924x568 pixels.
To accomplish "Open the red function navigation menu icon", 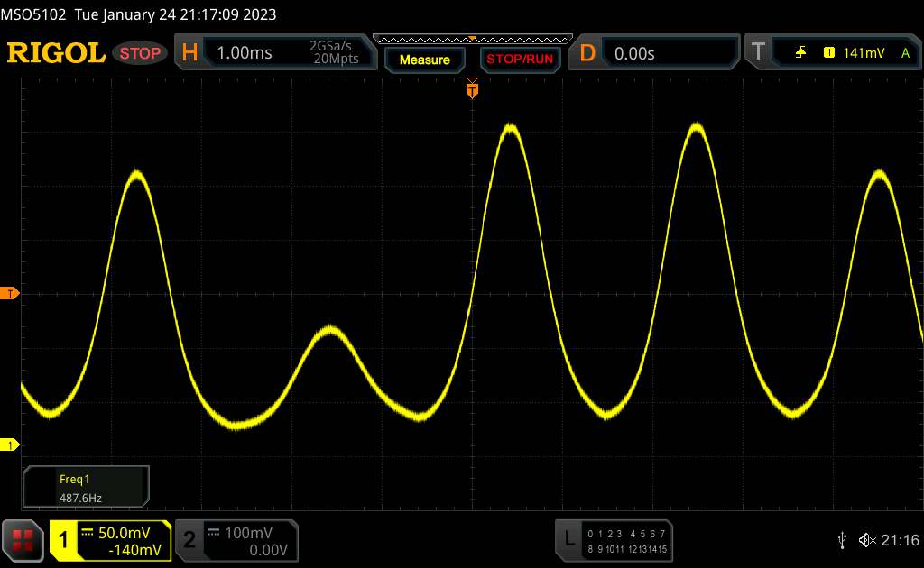I will (23, 540).
